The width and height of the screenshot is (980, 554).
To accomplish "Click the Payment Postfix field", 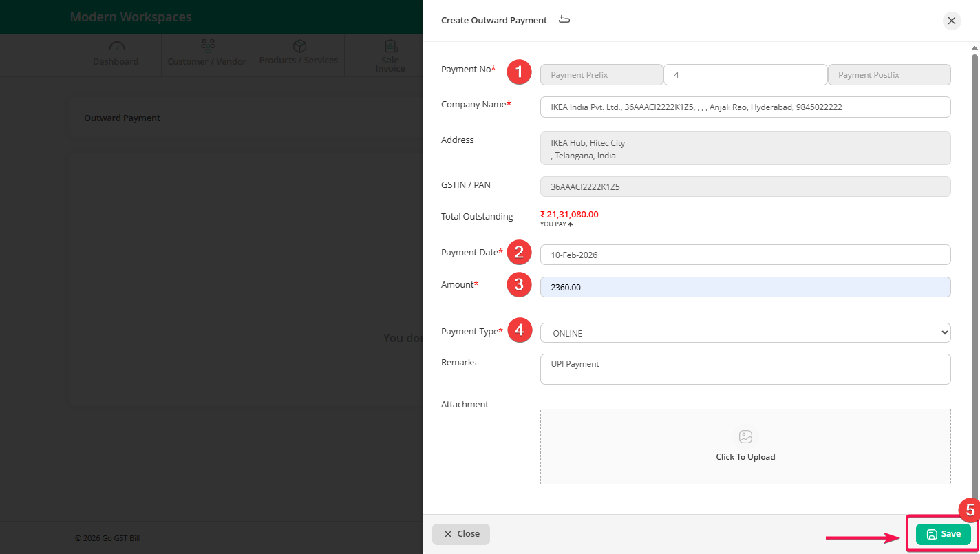I will tap(888, 75).
